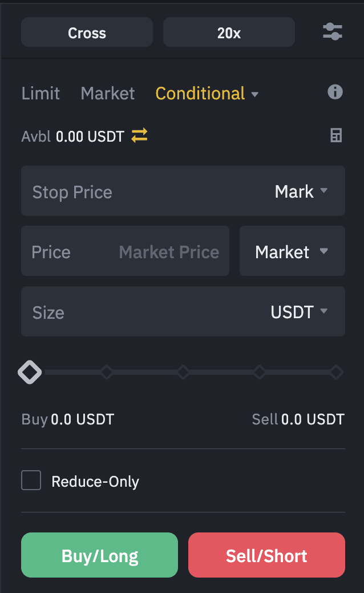
Task: Expand the Conditional order type dropdown
Action: click(254, 94)
